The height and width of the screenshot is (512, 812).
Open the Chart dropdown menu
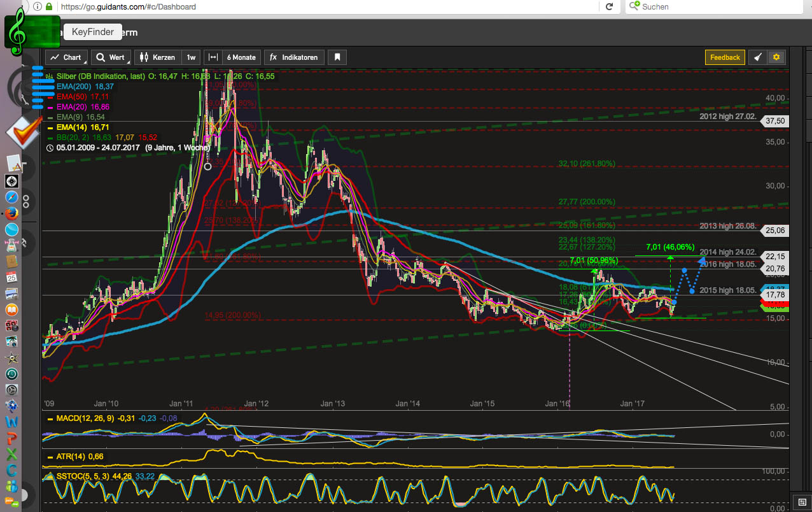tap(66, 57)
